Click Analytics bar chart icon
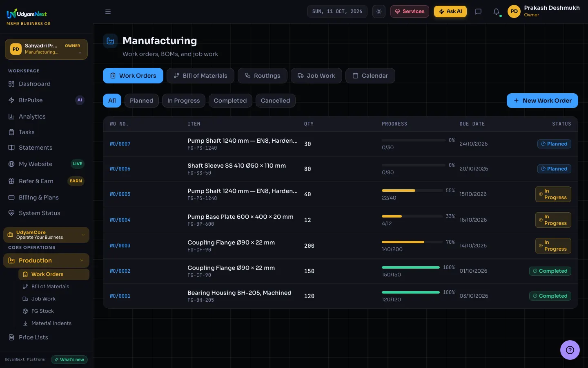This screenshot has height=368, width=588. pos(11,117)
